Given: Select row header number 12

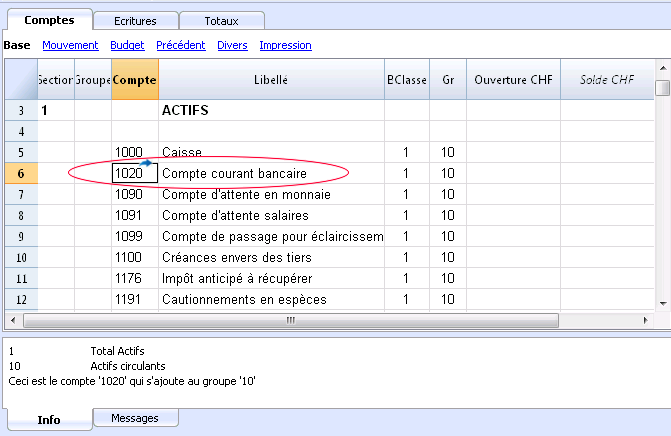Looking at the screenshot, I should click(21, 299).
